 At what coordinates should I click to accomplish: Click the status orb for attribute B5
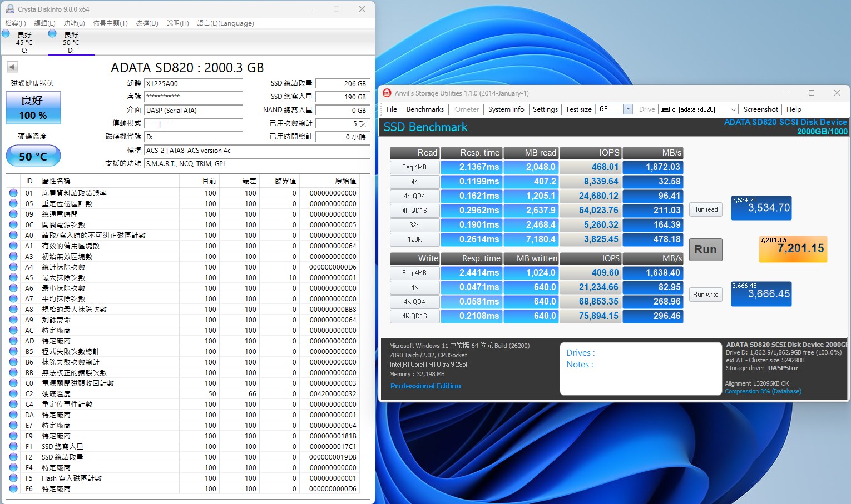tap(13, 351)
